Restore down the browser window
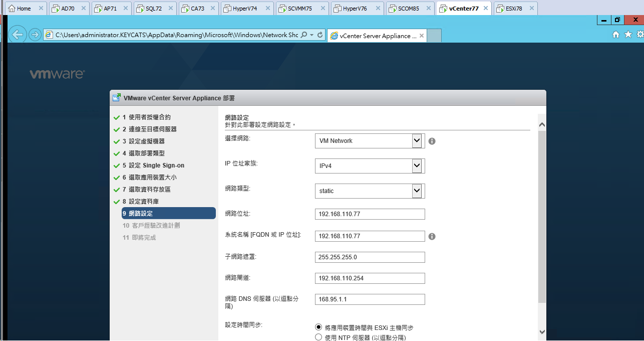 pos(617,21)
